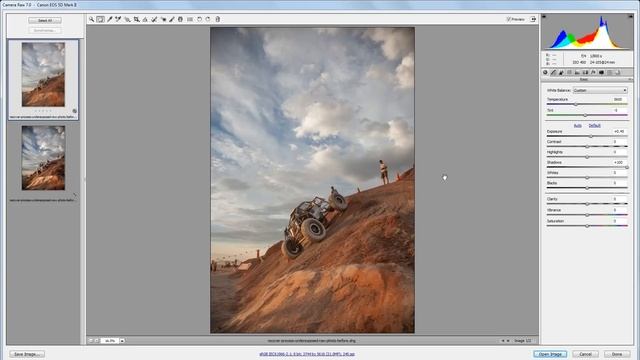Screen dimensions: 640x360
Task: Go to next image arrow
Action: pyautogui.click(x=508, y=340)
